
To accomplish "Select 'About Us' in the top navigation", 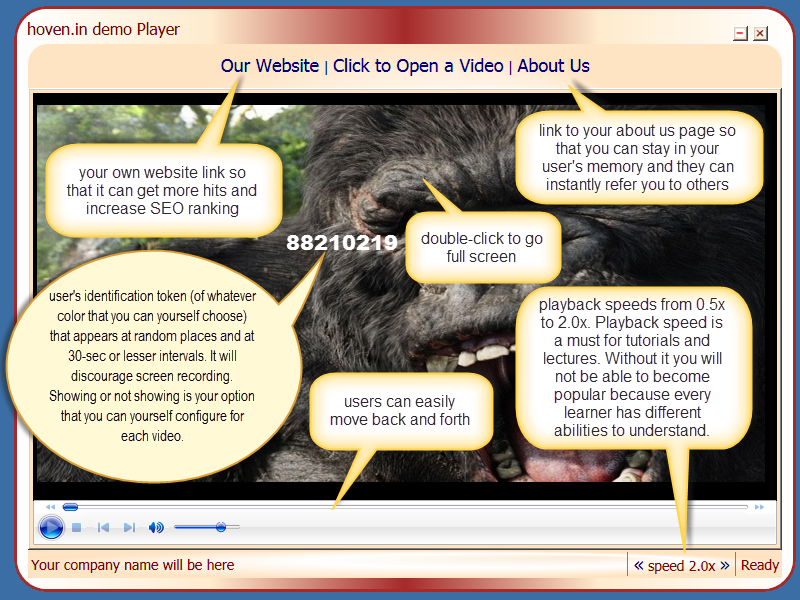I will 553,65.
